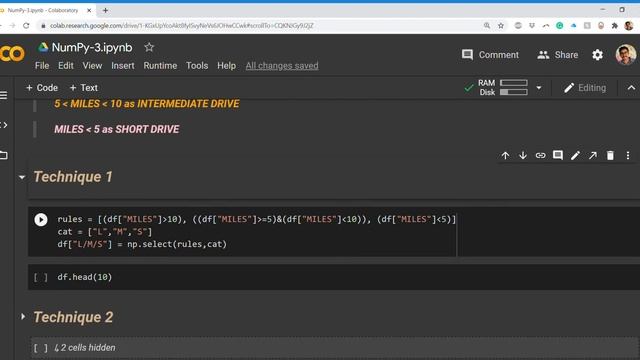Rename the NumPy-3.ipynb title
640x360 pixels.
pyautogui.click(x=92, y=47)
